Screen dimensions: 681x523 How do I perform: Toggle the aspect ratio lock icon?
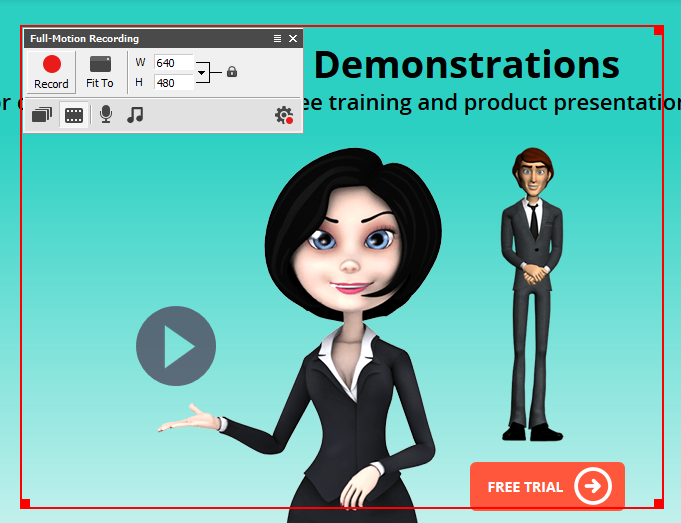tap(232, 72)
